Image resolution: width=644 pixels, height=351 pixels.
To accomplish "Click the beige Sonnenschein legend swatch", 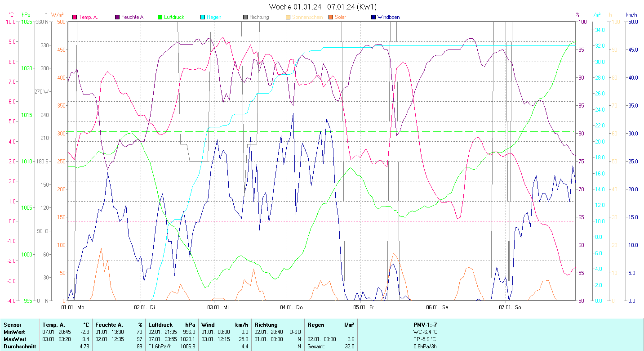I will coord(288,17).
